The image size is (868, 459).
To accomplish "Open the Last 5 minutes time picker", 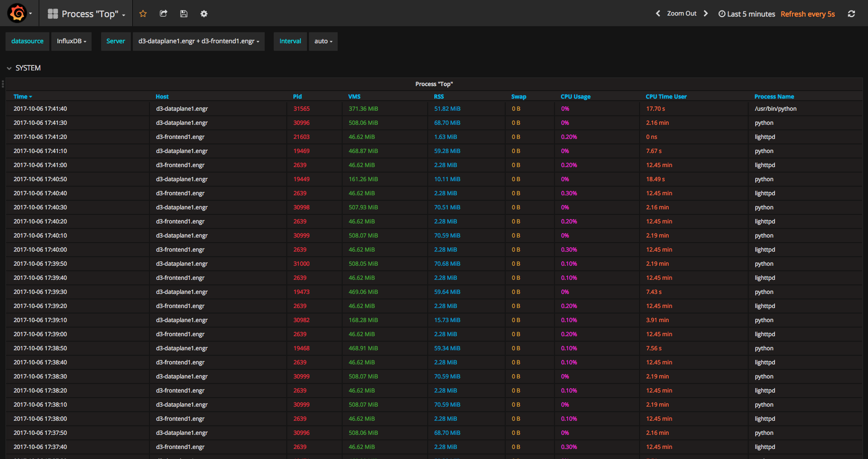I will (747, 14).
